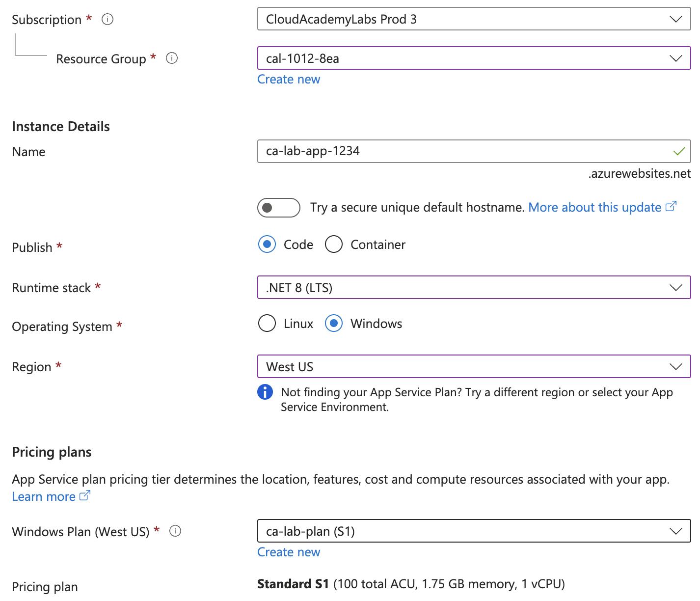Enable the secure unique default hostname toggle
This screenshot has width=700, height=601.
click(x=278, y=208)
